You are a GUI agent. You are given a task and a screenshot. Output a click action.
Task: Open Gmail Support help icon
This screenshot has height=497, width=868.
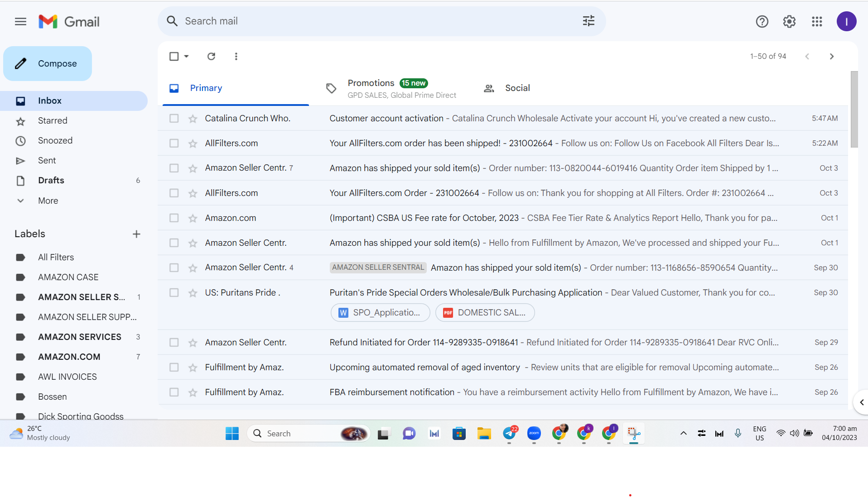click(762, 21)
